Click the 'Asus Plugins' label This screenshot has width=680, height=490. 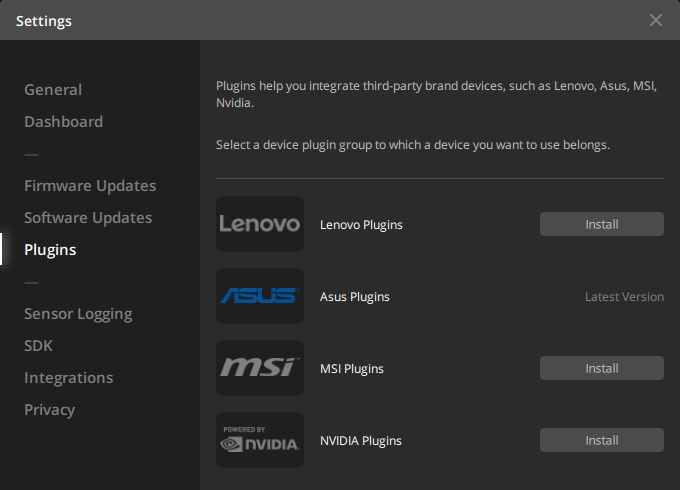point(355,297)
